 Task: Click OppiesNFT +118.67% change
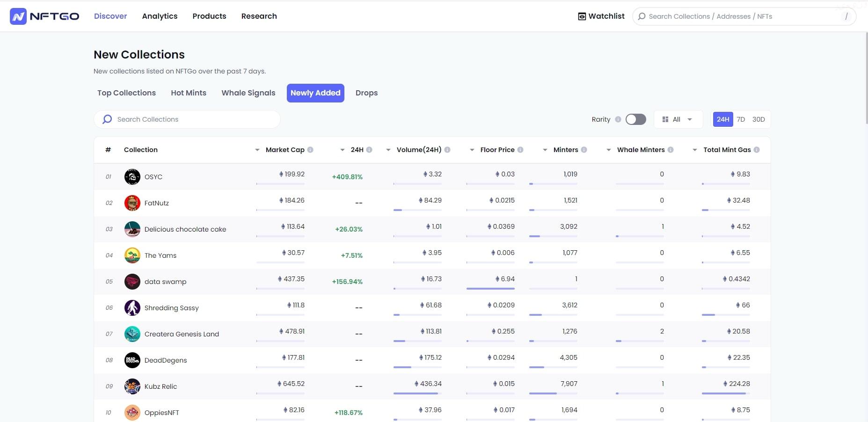349,413
